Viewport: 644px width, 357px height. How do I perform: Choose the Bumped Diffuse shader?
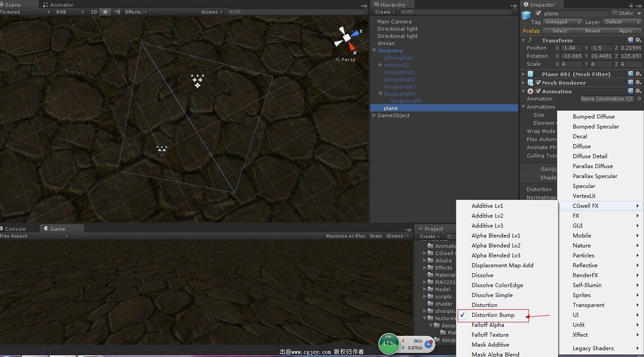tap(593, 116)
